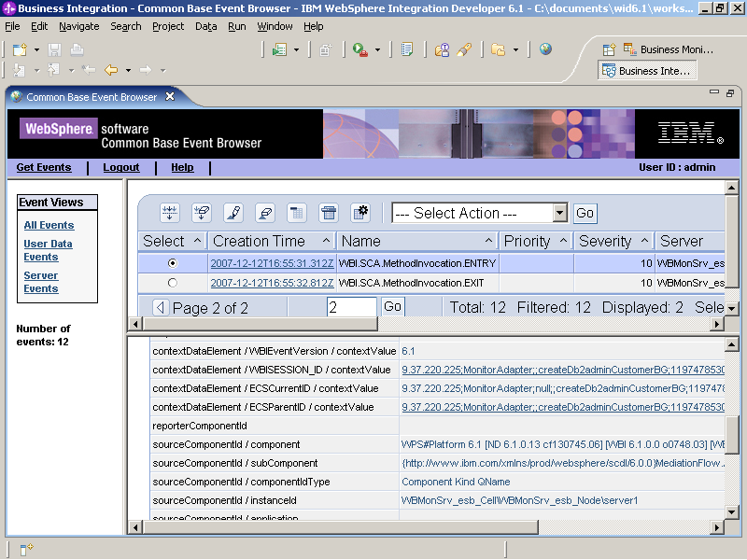Go to previous page triangle icon

coord(161,308)
